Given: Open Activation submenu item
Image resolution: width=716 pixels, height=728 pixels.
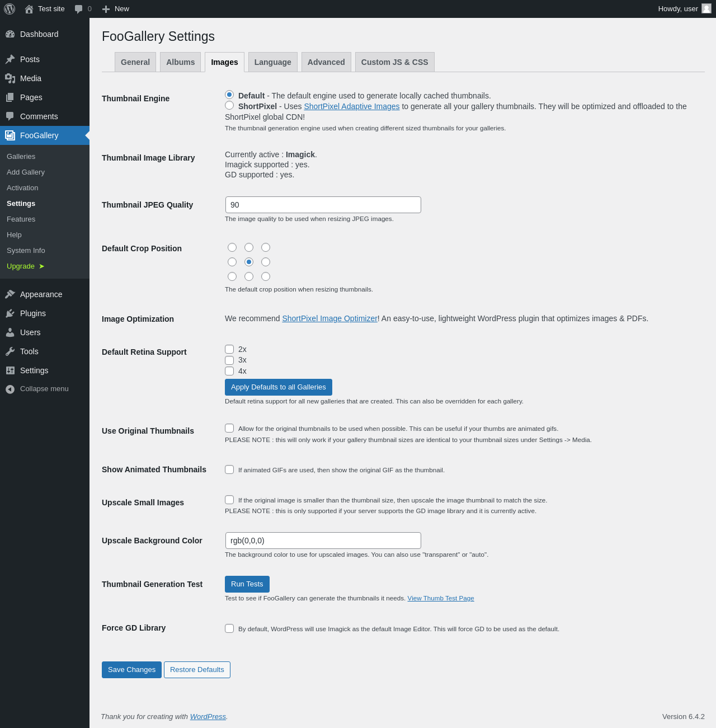Looking at the screenshot, I should pos(45,188).
